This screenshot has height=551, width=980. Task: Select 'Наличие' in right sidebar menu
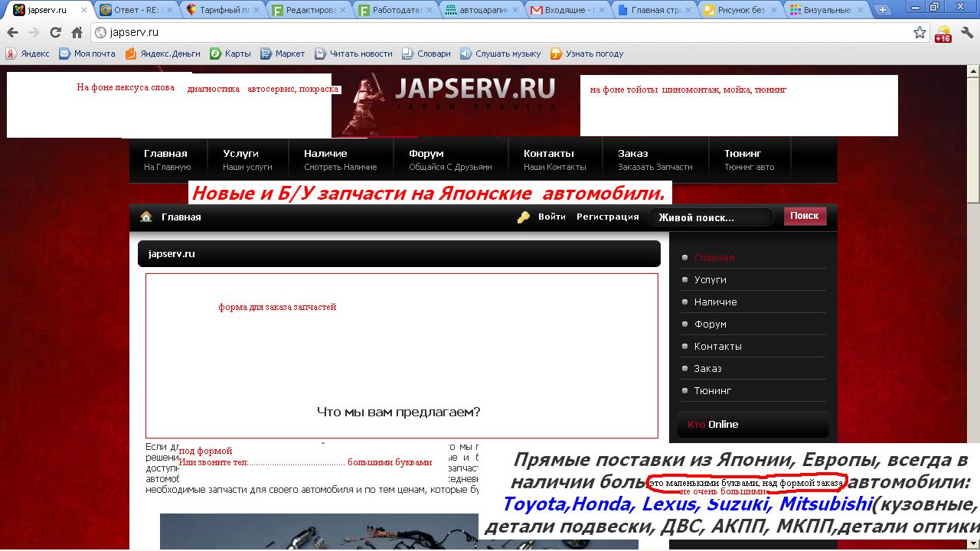pyautogui.click(x=716, y=302)
